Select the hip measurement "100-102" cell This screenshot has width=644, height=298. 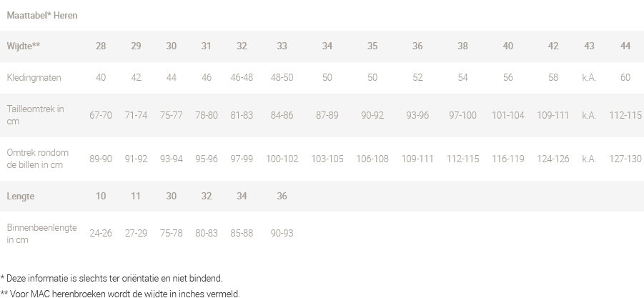click(282, 159)
